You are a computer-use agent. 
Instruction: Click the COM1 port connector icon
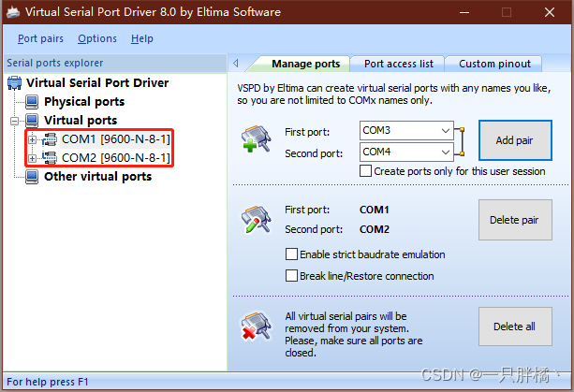coord(50,139)
